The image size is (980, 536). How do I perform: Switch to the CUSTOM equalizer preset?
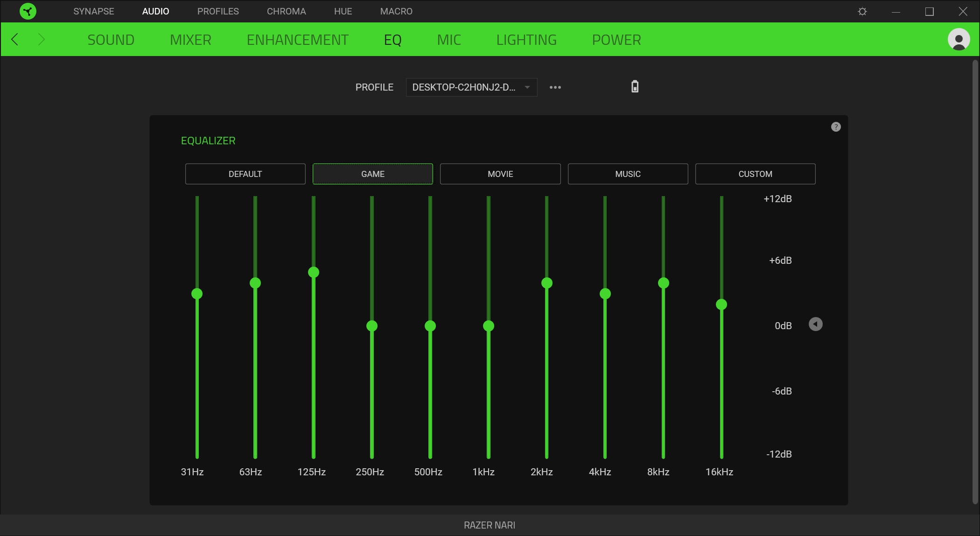(755, 174)
